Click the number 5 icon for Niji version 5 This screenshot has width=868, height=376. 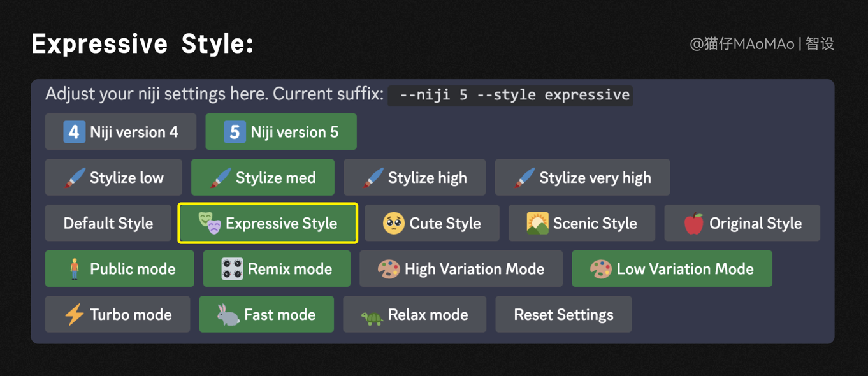tap(235, 132)
